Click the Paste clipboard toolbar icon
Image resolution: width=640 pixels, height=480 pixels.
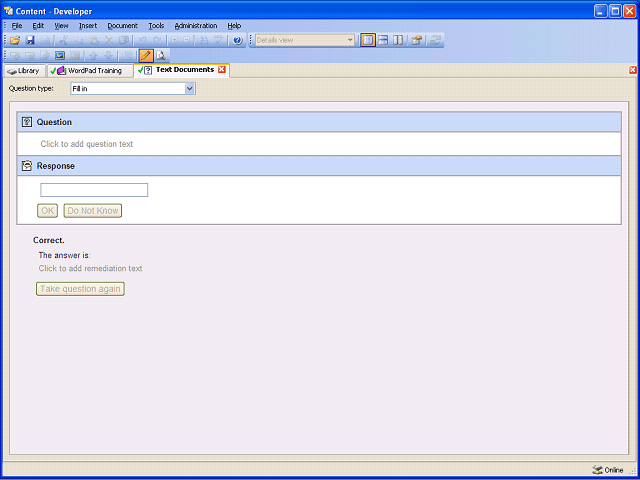click(x=94, y=40)
